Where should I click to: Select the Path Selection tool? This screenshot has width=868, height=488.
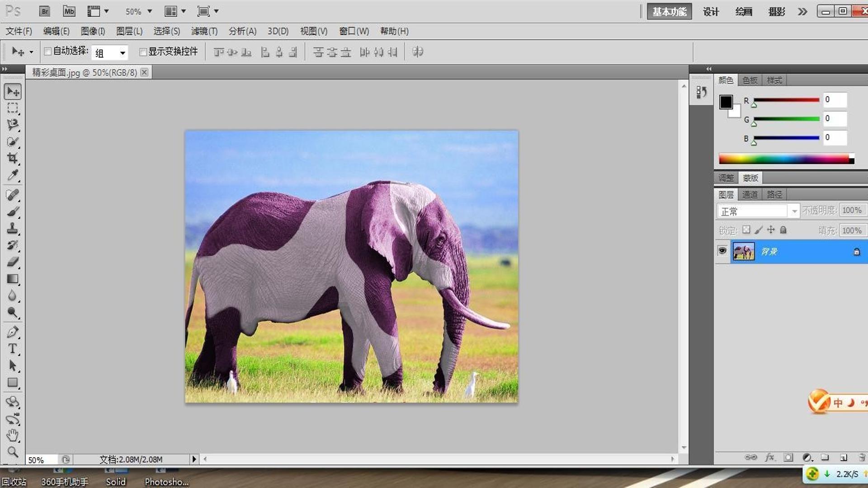tap(13, 366)
